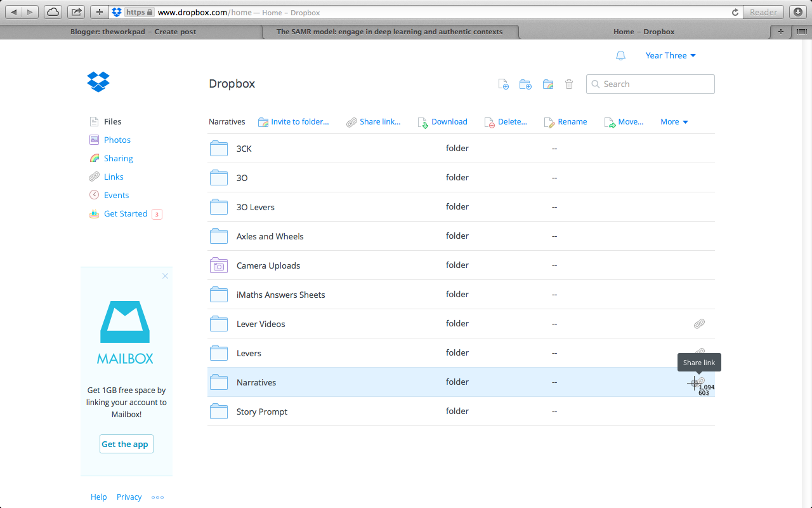Click Safari back button
The image size is (812, 508).
[x=14, y=12]
